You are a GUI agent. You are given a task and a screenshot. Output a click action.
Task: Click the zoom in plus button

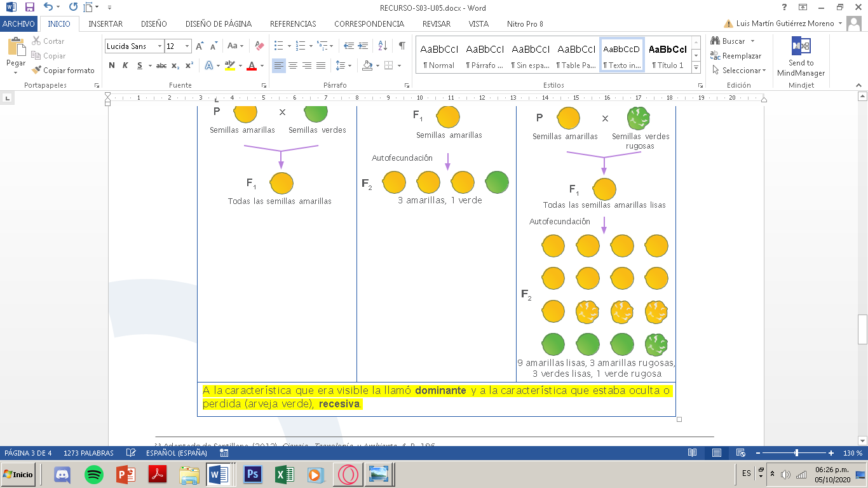click(x=831, y=453)
